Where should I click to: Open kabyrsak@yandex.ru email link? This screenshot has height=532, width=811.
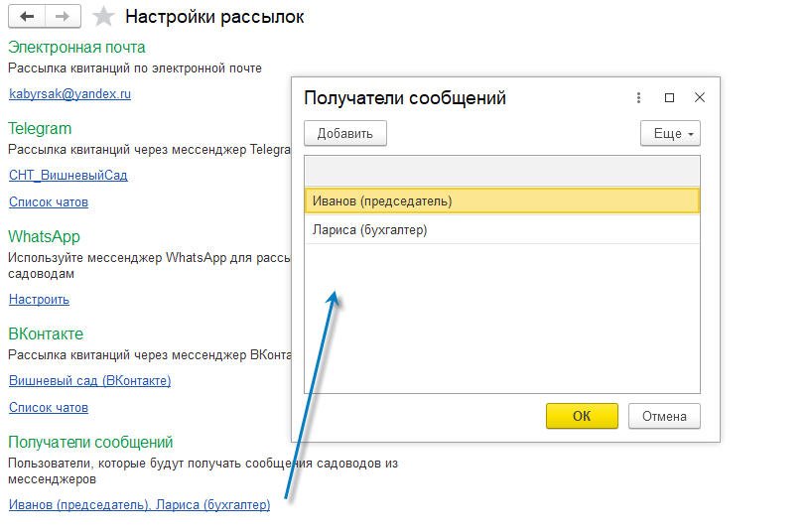tap(69, 94)
